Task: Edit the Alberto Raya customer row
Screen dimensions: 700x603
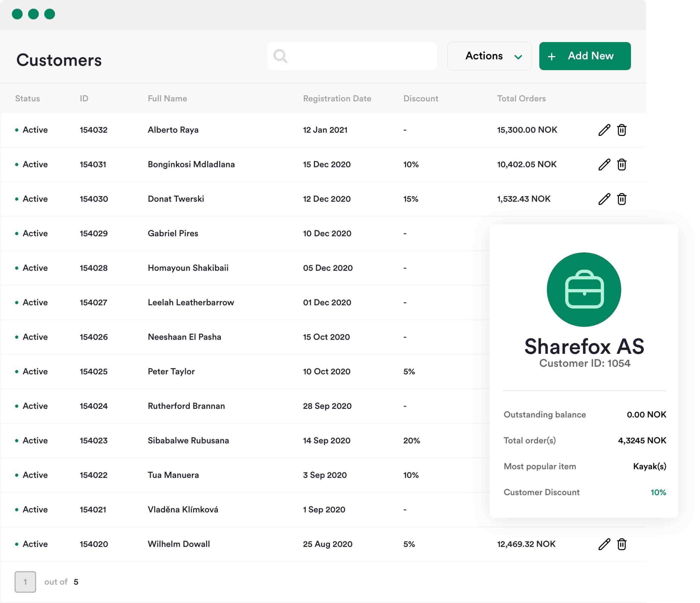Action: click(x=604, y=130)
